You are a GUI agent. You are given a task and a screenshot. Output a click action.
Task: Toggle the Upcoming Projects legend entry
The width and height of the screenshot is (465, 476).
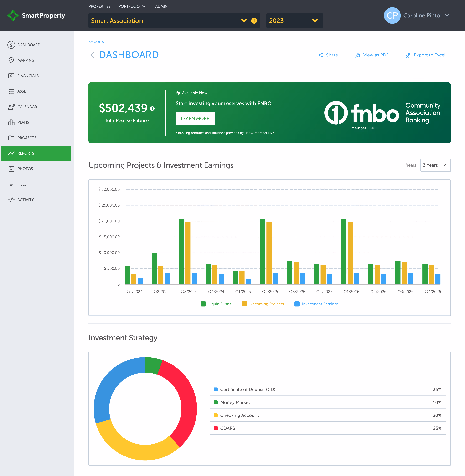point(263,304)
